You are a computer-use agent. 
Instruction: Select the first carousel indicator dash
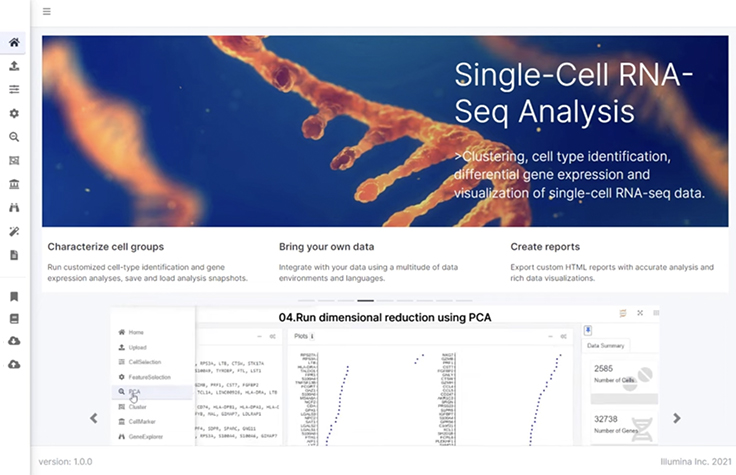307,300
